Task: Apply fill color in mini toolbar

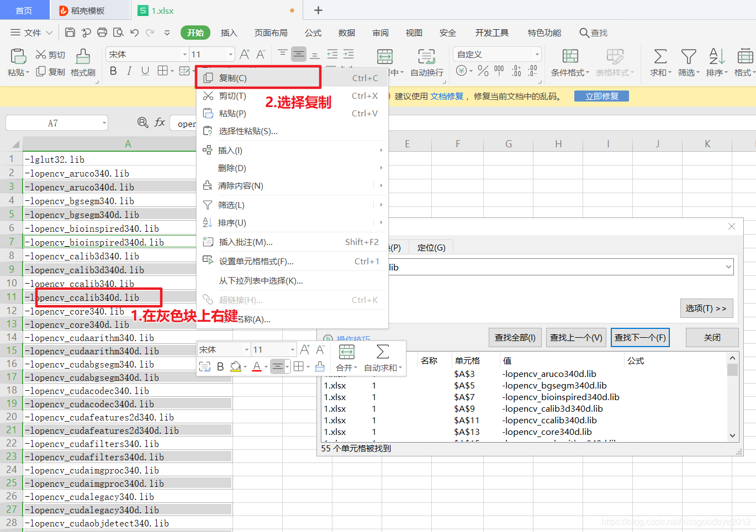Action: coord(236,366)
